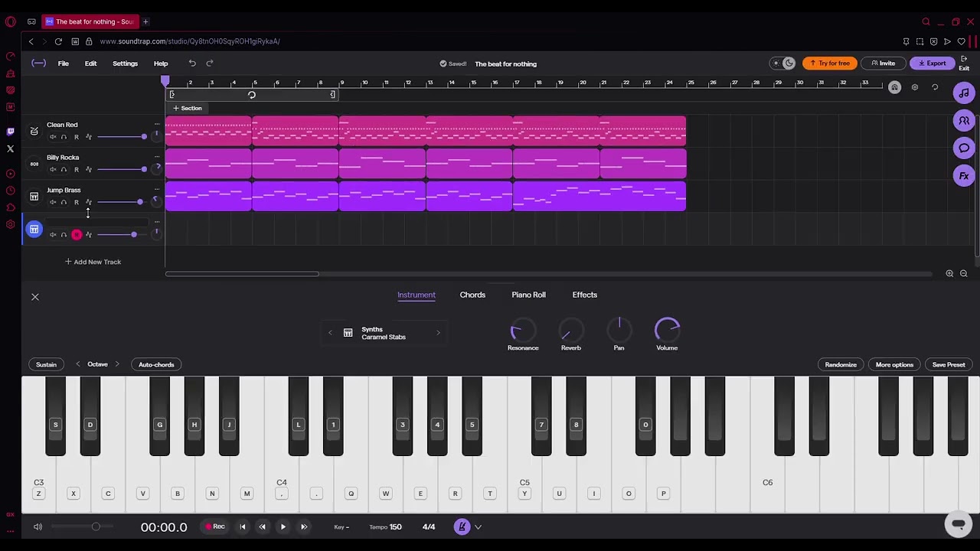Screen dimensions: 980x551
Task: Open the Edit menu
Action: [x=90, y=64]
